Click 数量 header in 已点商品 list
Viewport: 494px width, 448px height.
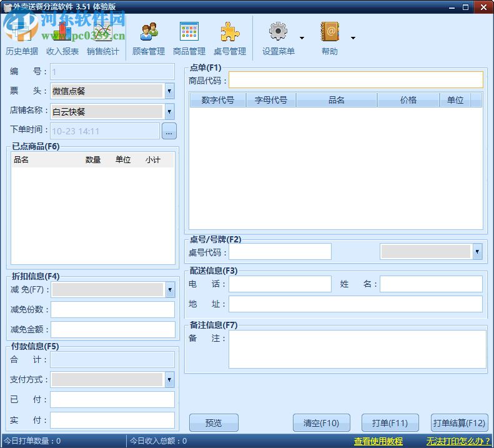point(93,160)
